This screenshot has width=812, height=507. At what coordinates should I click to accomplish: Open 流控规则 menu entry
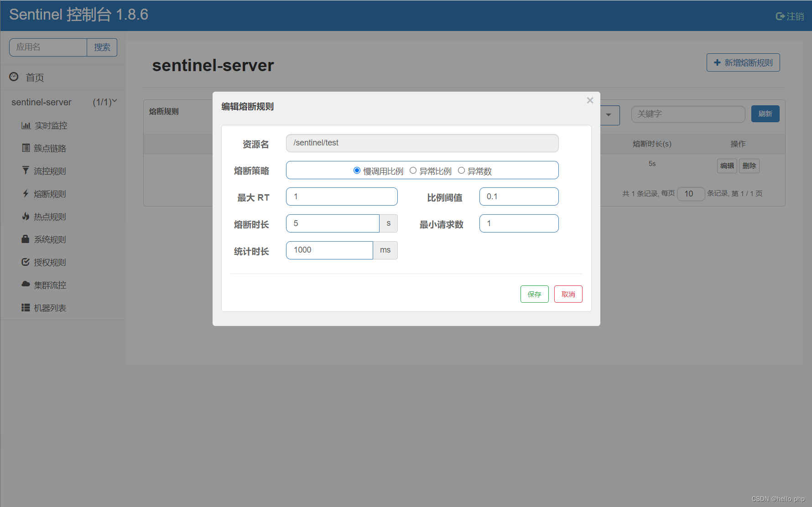[50, 171]
